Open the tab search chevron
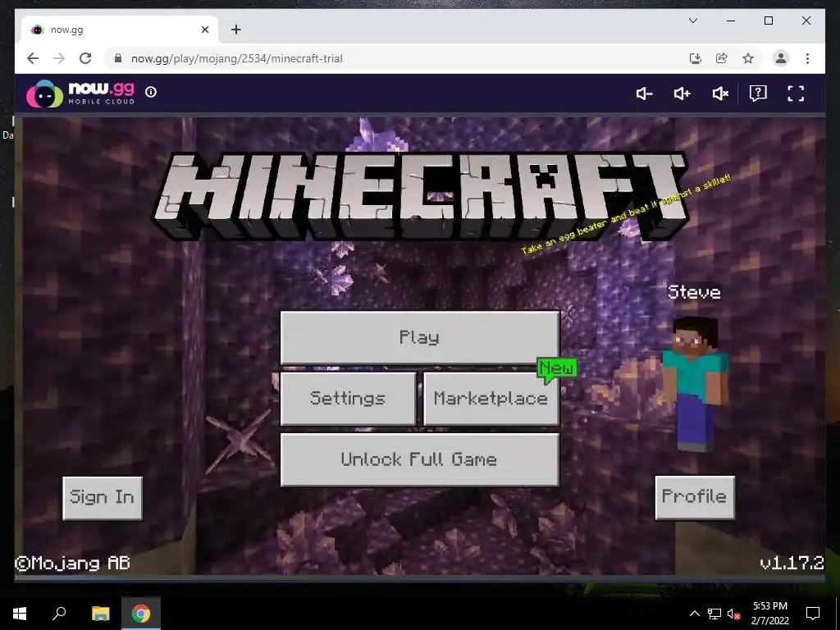Screen dimensions: 840x630 coord(692,21)
